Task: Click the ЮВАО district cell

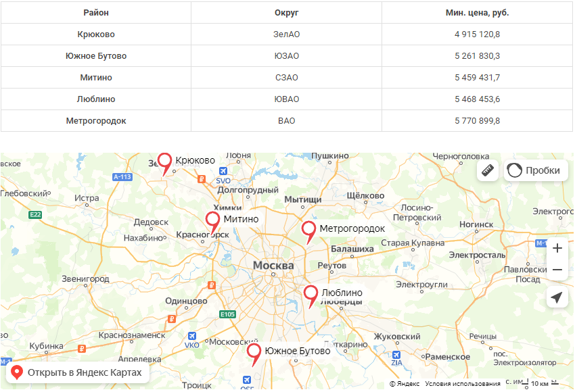Action: 286,99
